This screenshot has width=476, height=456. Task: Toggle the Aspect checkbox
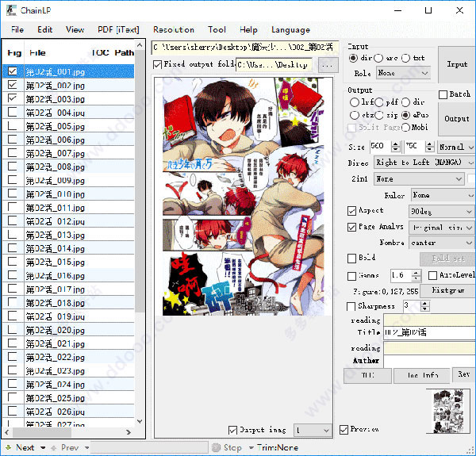pos(351,211)
